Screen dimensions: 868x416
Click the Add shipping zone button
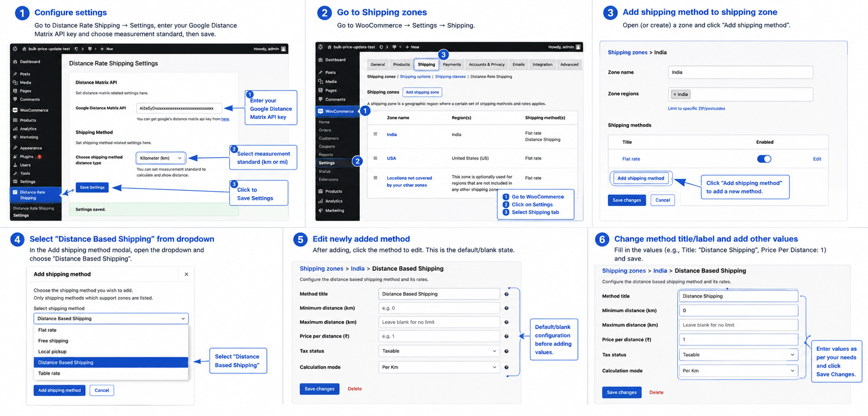tap(422, 92)
